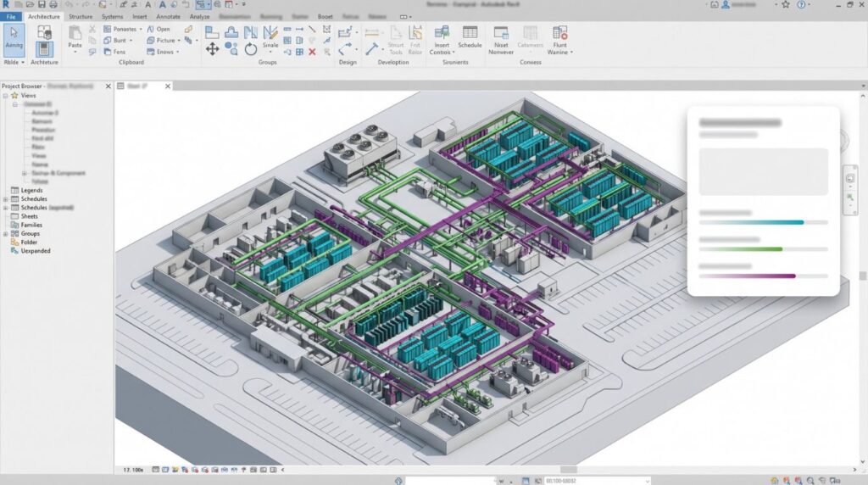Switch to the Analyze ribbon tab

[x=199, y=17]
